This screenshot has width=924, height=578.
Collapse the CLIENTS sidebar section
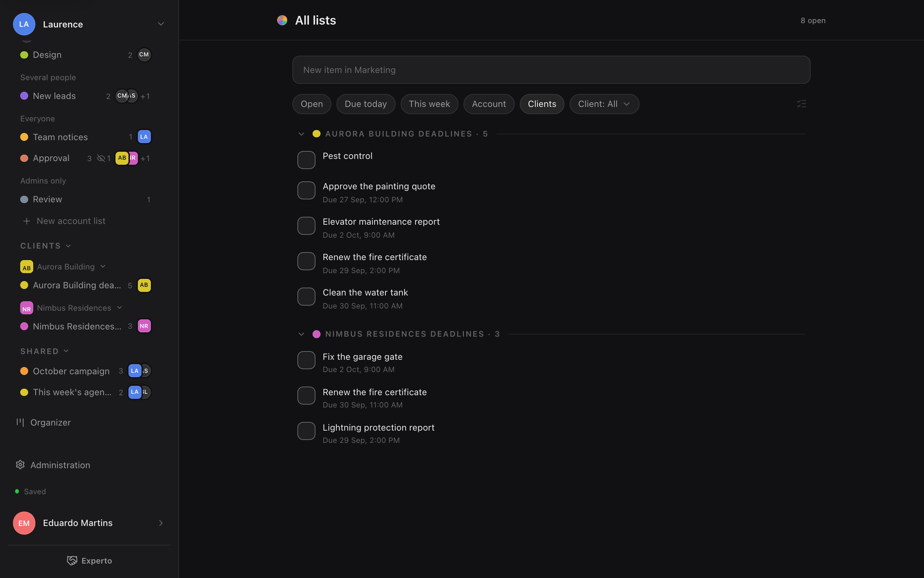pyautogui.click(x=68, y=246)
